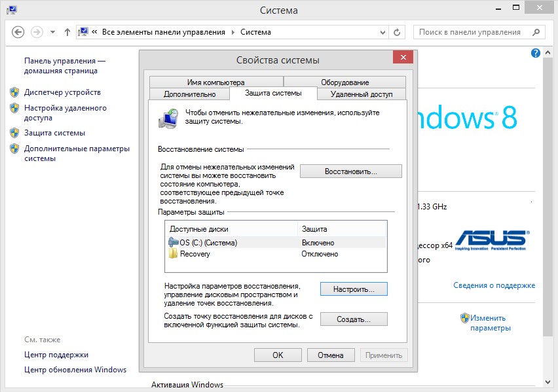The image size is (558, 392).
Task: Click shield icon beside 'Дополнительные параметры системы'
Action: 14,149
